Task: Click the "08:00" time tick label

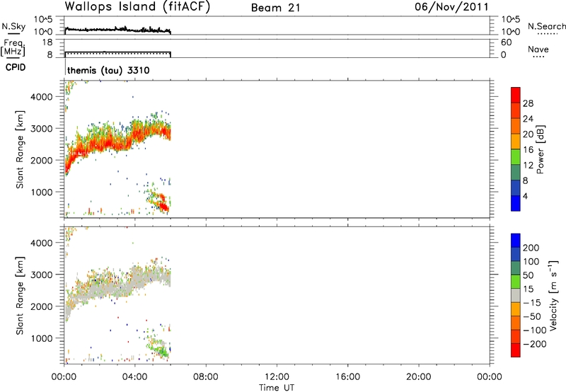Action: click(x=206, y=377)
